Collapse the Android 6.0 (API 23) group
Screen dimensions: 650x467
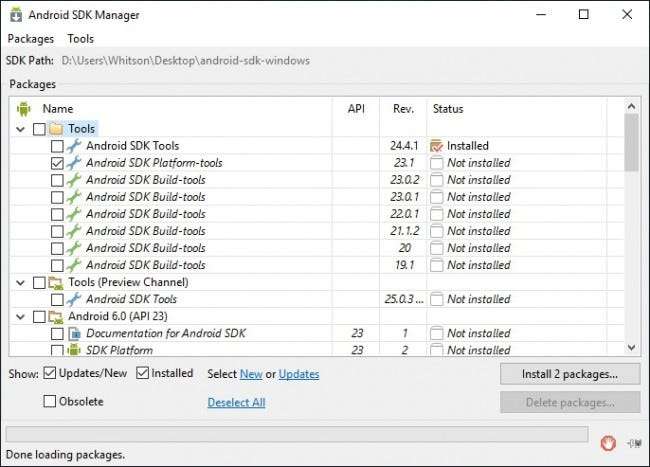21,316
